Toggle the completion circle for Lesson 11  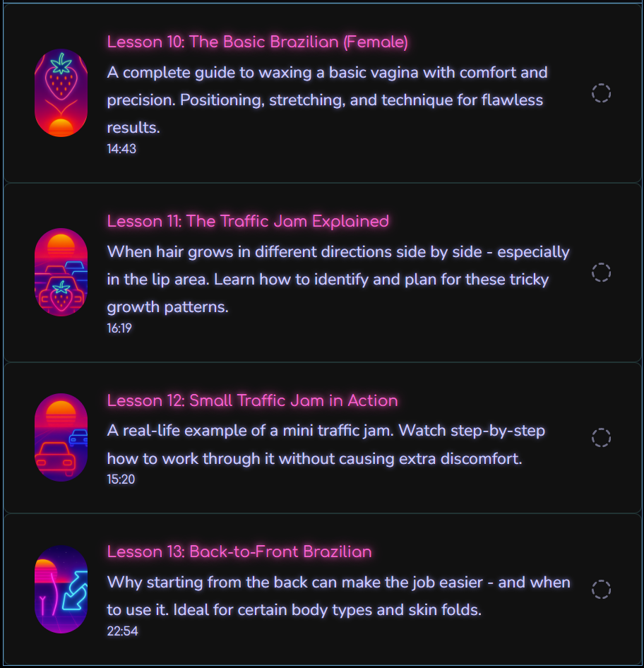coord(601,273)
